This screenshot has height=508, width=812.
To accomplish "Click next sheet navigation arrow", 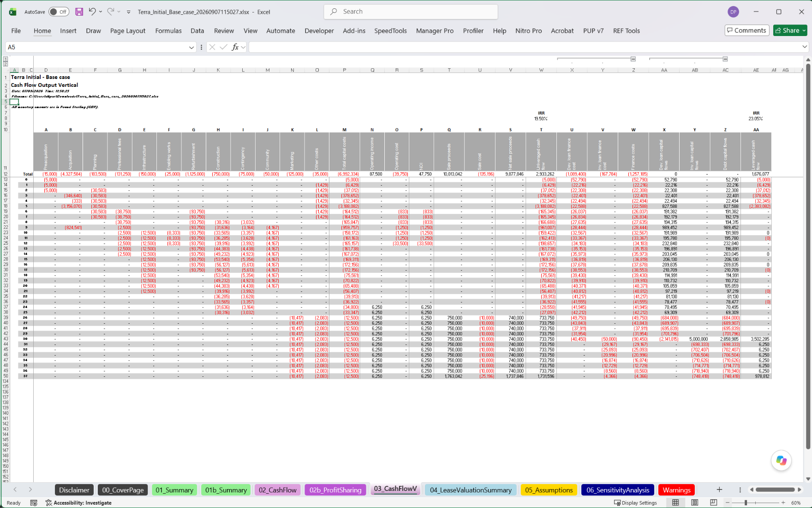I will click(30, 490).
